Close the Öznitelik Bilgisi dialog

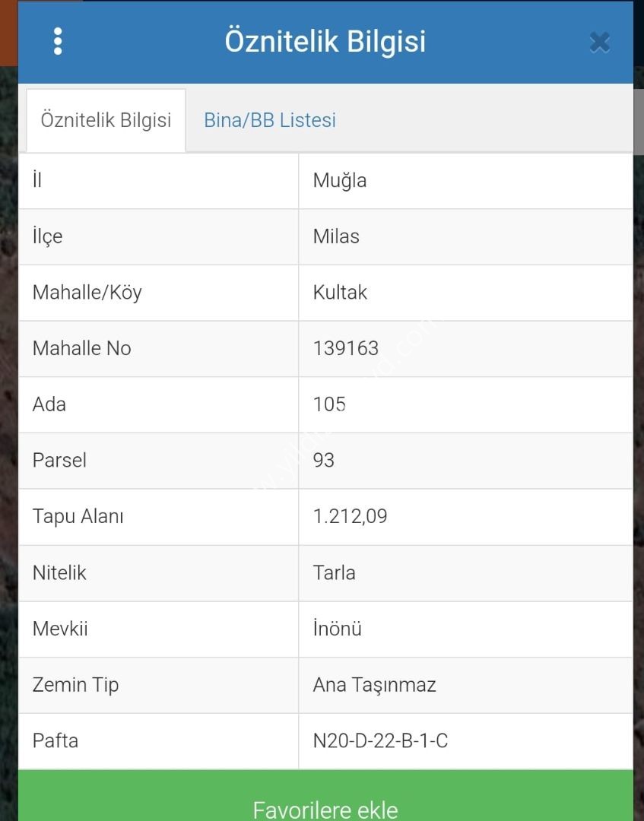(599, 43)
